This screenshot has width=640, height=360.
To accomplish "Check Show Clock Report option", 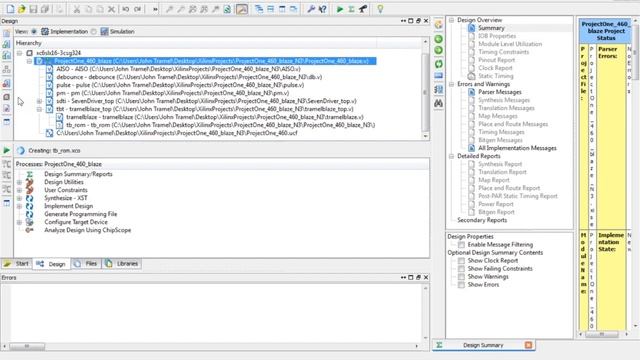I will coord(461,261).
